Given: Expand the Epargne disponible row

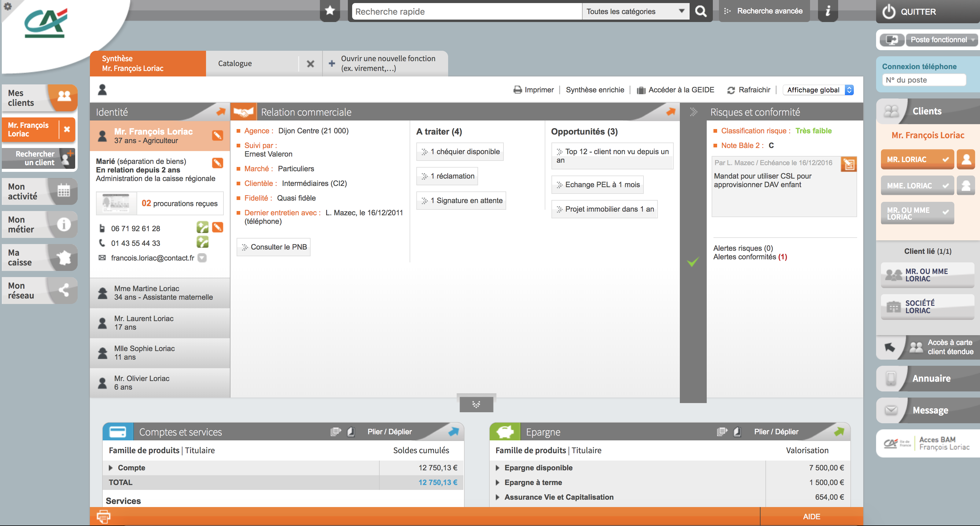Looking at the screenshot, I should [498, 468].
